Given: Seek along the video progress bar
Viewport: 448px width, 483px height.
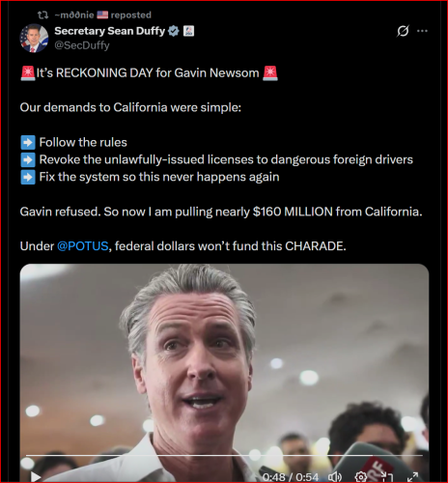Looking at the screenshot, I should coord(224,455).
